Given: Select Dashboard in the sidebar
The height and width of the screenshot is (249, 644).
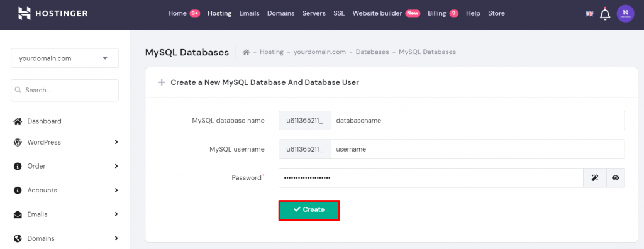Looking at the screenshot, I should click(x=45, y=121).
